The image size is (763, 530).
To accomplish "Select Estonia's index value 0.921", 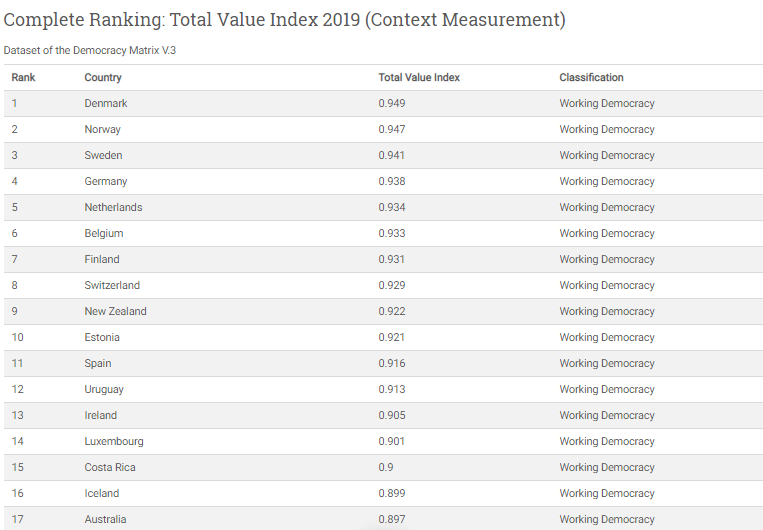I will (392, 337).
